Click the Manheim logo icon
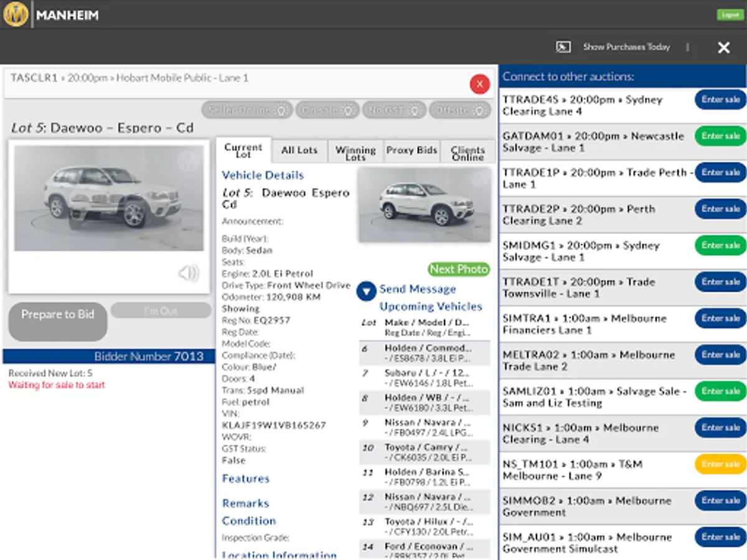Image resolution: width=747 pixels, height=560 pixels. (x=16, y=14)
